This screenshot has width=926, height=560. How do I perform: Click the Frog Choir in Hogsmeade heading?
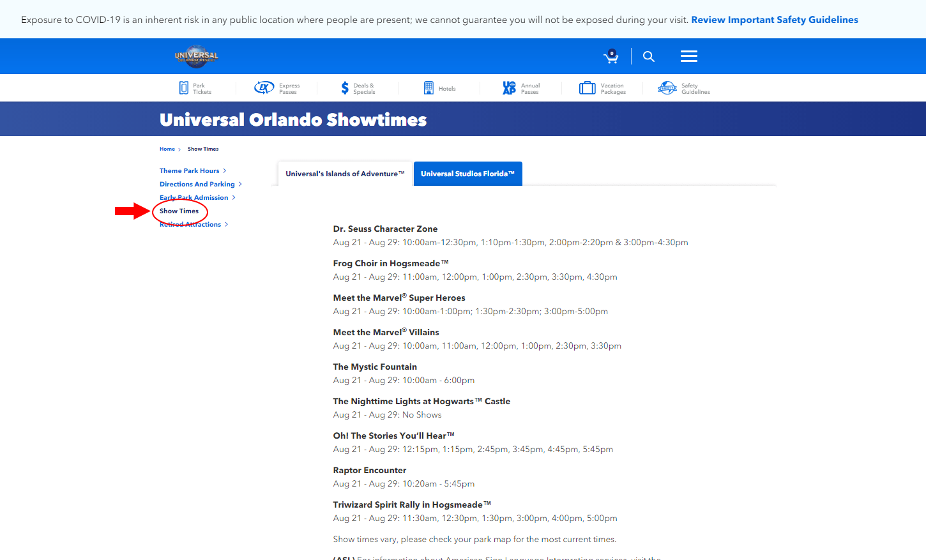(x=391, y=263)
